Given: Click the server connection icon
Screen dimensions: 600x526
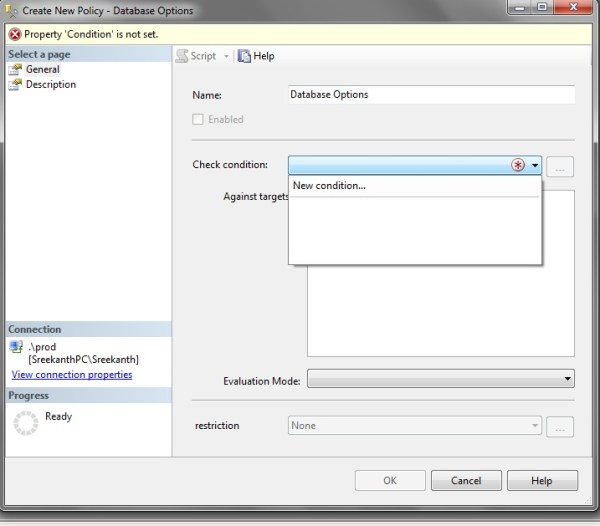Looking at the screenshot, I should [x=16, y=347].
